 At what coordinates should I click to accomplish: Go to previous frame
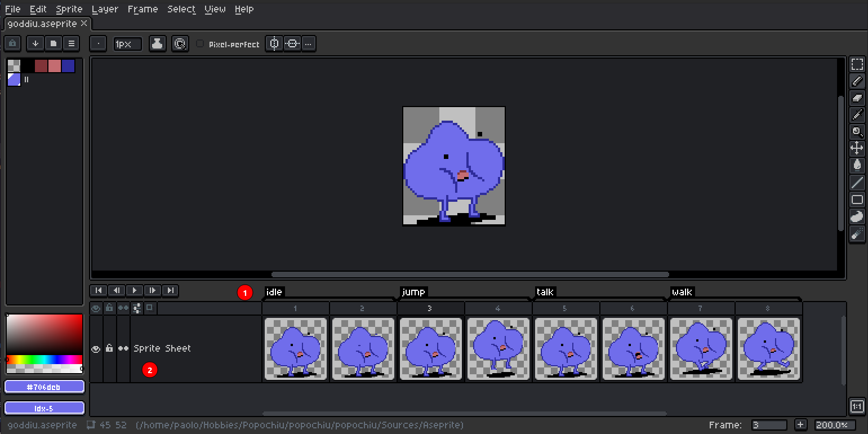(x=117, y=290)
